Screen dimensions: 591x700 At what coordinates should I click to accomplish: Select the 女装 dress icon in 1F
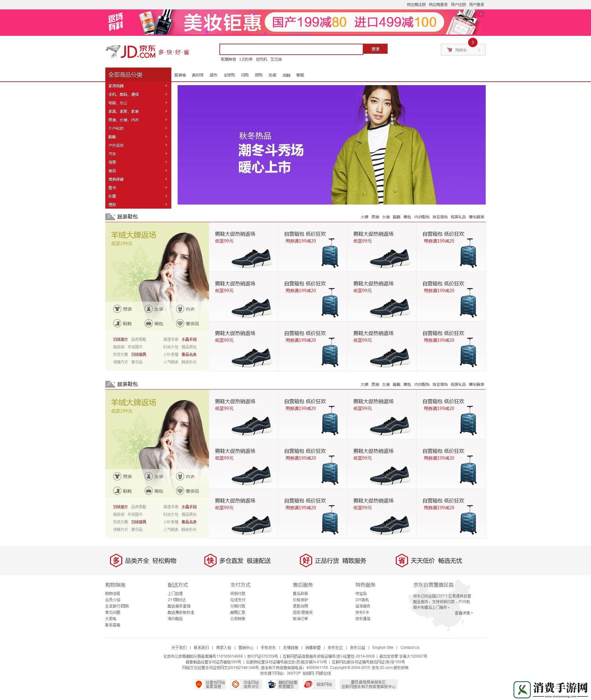coord(148,309)
